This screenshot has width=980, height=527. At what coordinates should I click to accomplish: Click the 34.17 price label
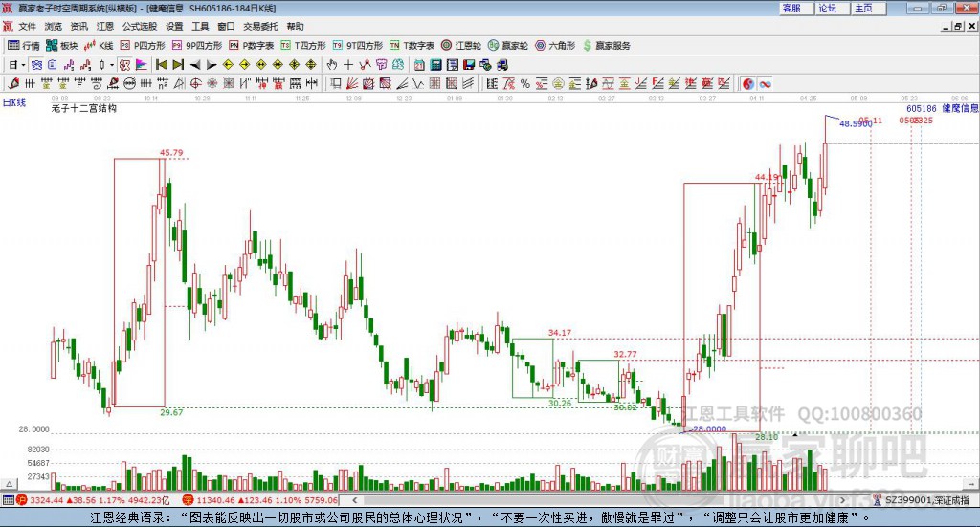pos(560,333)
